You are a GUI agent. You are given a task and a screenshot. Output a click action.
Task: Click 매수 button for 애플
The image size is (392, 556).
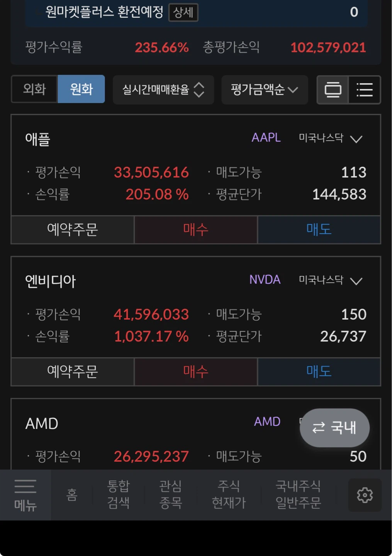point(196,230)
